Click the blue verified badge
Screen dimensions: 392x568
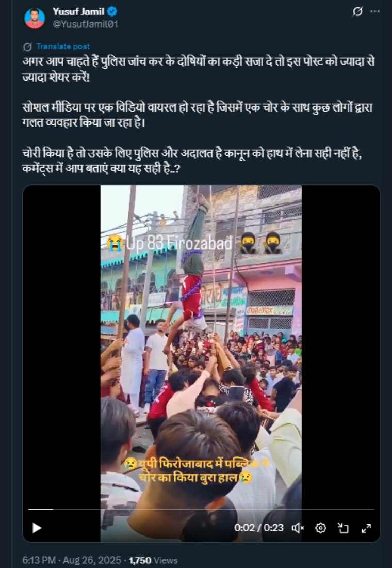tap(111, 11)
